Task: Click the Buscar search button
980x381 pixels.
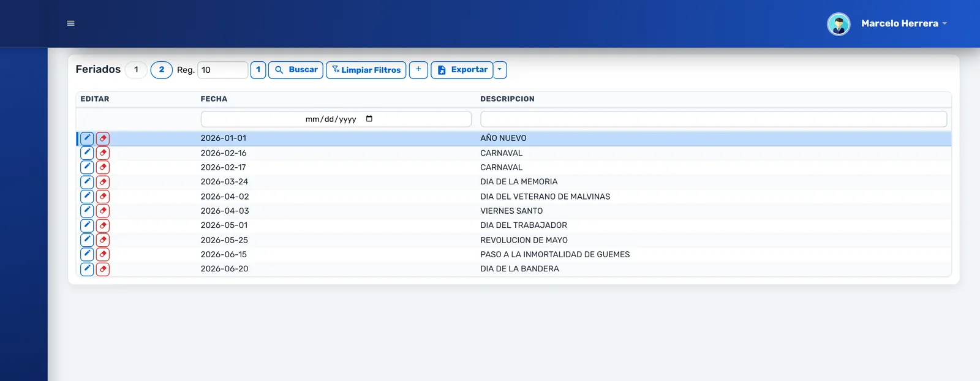Action: tap(296, 70)
